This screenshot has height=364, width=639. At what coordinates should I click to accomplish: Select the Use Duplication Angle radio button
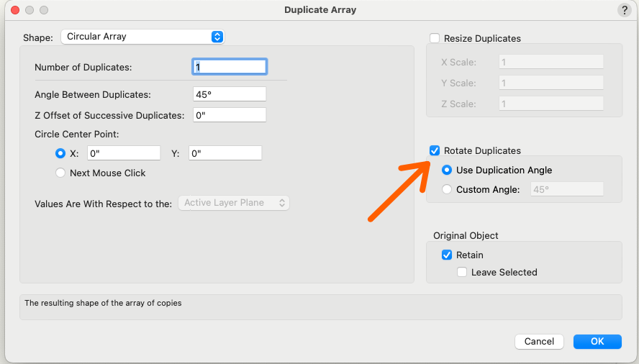[x=447, y=170]
